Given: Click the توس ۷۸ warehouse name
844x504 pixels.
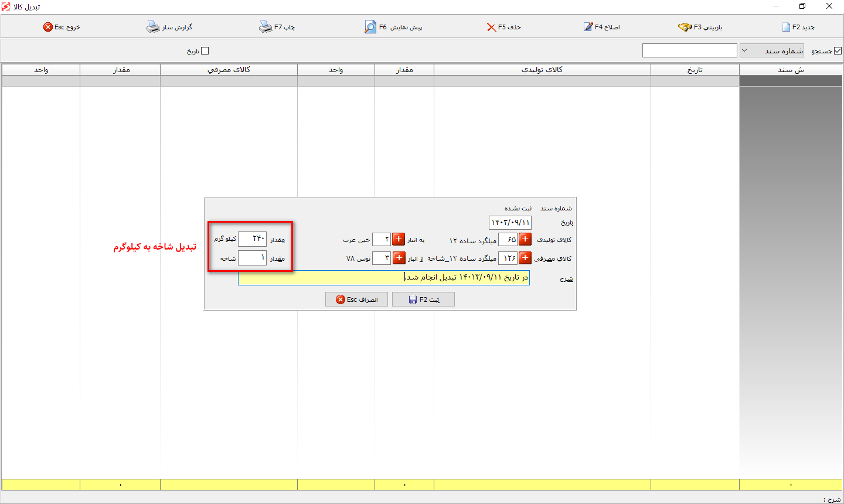Looking at the screenshot, I should (x=358, y=258).
